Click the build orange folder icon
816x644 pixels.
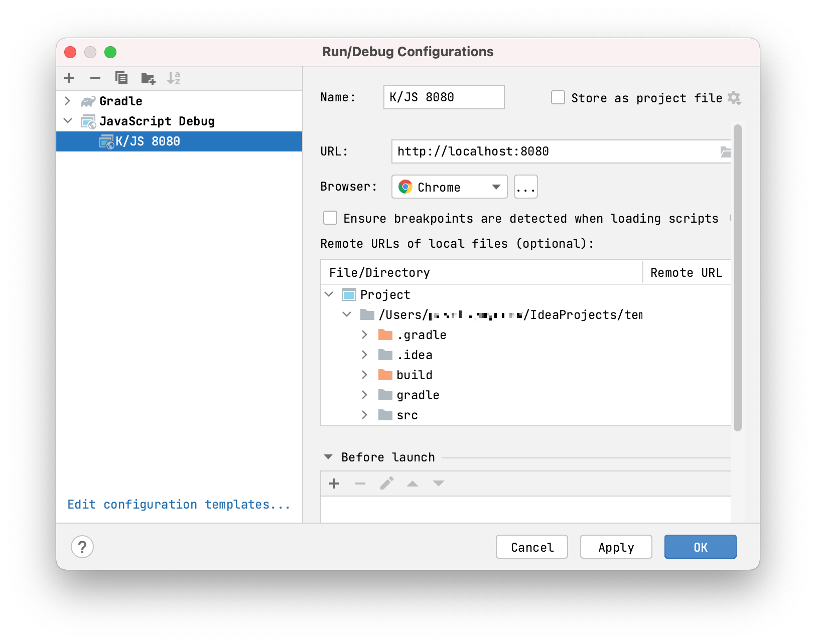385,375
